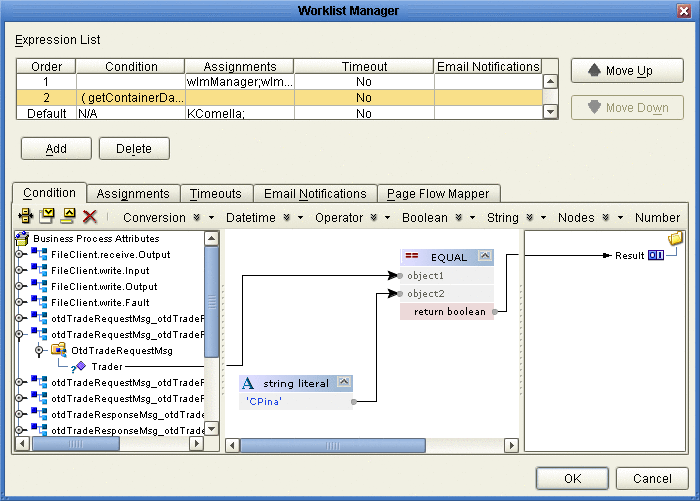700x501 pixels.
Task: Click the double chevron next to Nodes
Action: pyautogui.click(x=606, y=217)
